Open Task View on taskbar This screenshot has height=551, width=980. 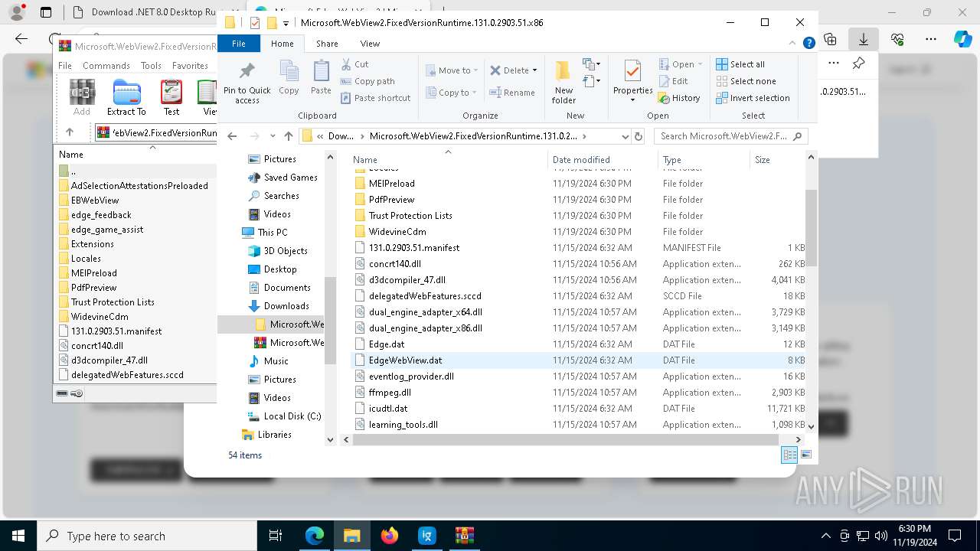point(276,536)
